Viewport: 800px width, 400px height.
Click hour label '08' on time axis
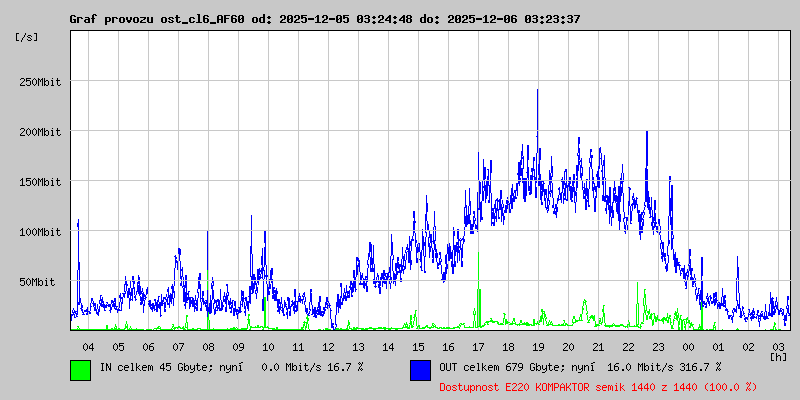coord(208,347)
